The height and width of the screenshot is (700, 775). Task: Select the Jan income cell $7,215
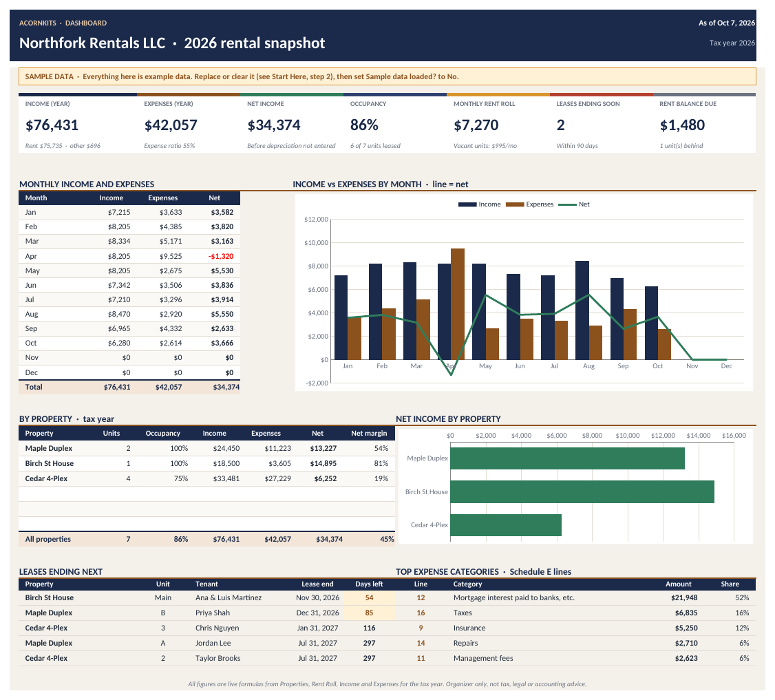[x=119, y=212]
